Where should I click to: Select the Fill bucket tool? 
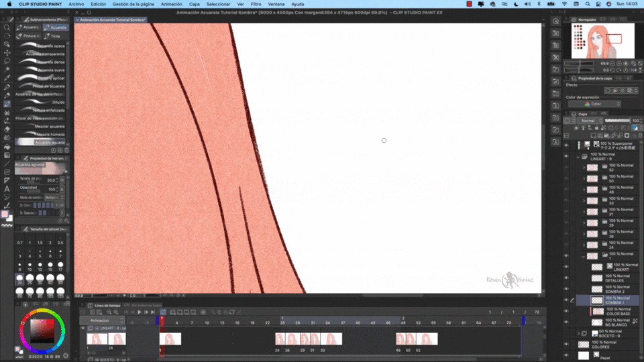(7, 147)
